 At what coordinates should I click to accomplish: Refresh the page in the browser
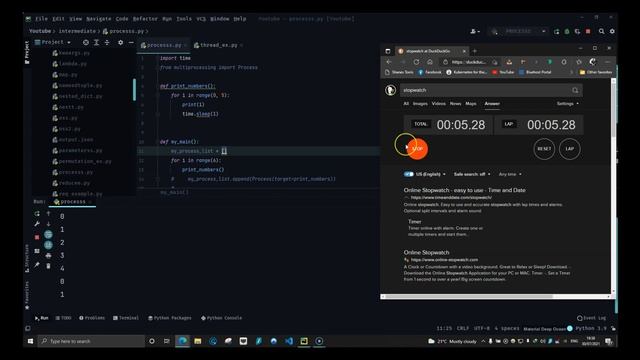tap(416, 62)
